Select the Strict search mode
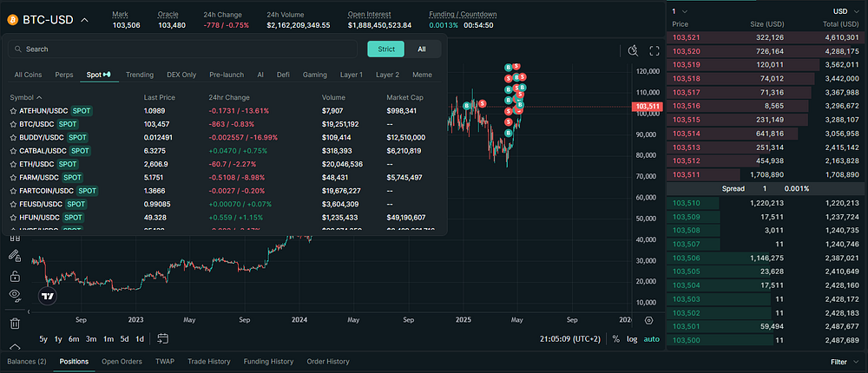The width and height of the screenshot is (868, 373). [x=386, y=49]
